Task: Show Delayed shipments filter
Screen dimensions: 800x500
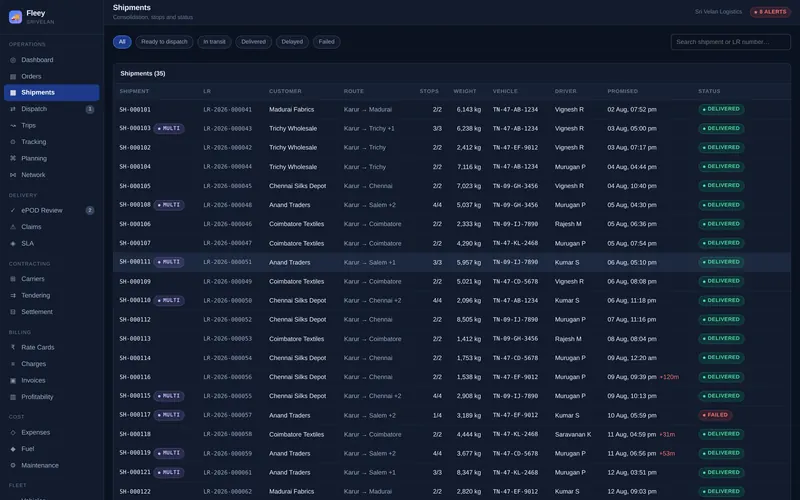Action: (x=292, y=42)
